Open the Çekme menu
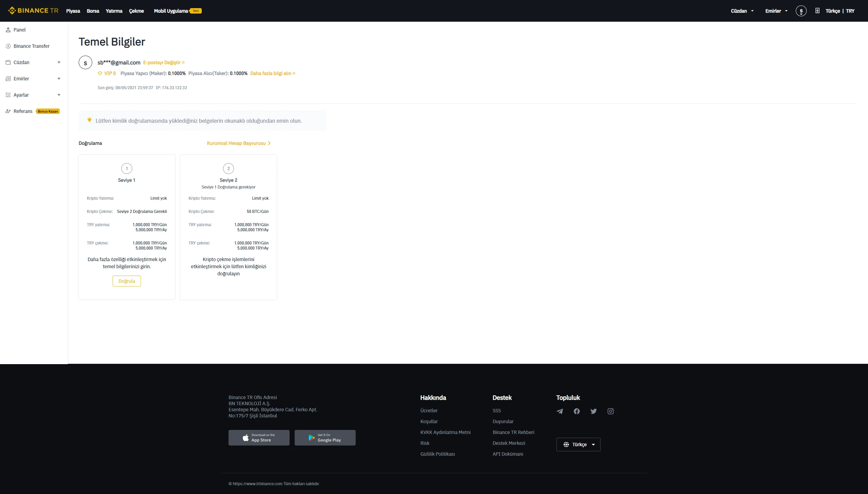Image resolution: width=868 pixels, height=494 pixels. pos(136,11)
